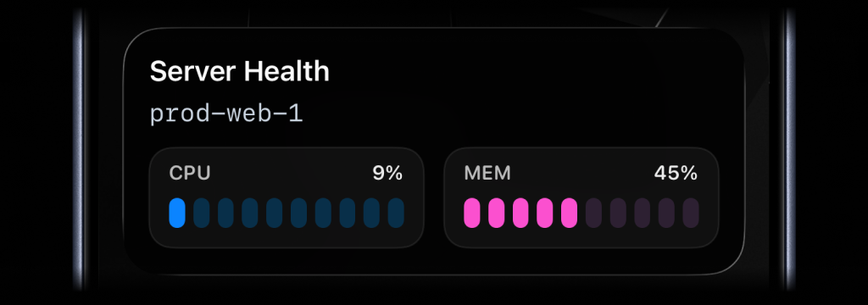Click the first pink MEM bar segment
This screenshot has width=868, height=305.
(472, 213)
